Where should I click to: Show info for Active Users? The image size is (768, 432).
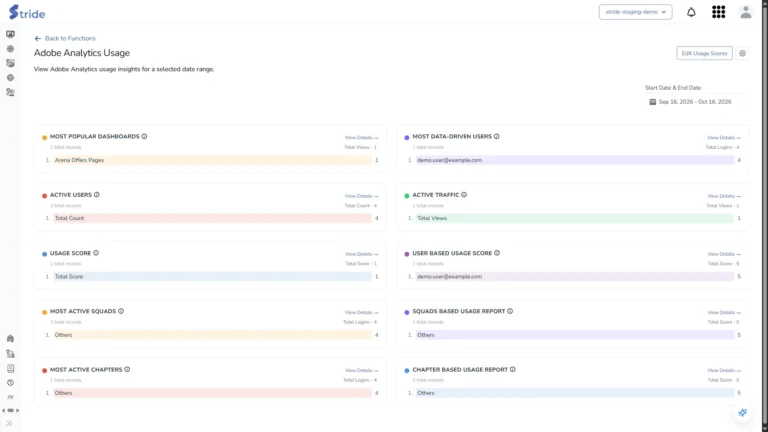(96, 195)
